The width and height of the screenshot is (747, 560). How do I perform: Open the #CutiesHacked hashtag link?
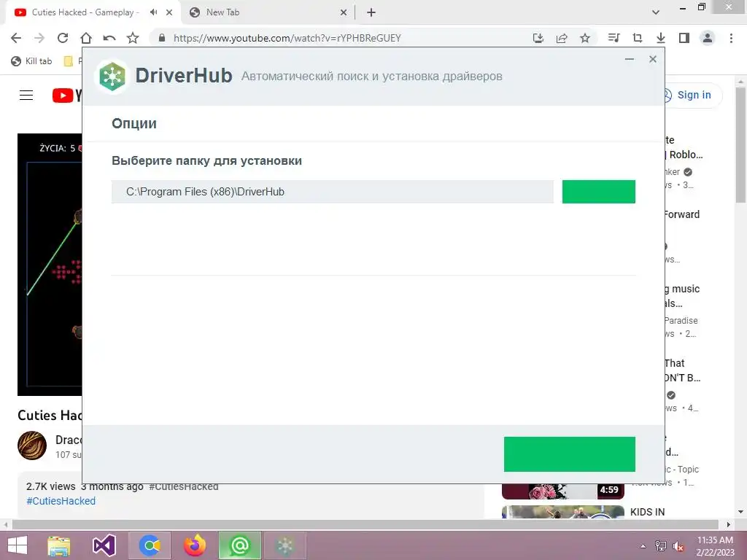(x=61, y=501)
